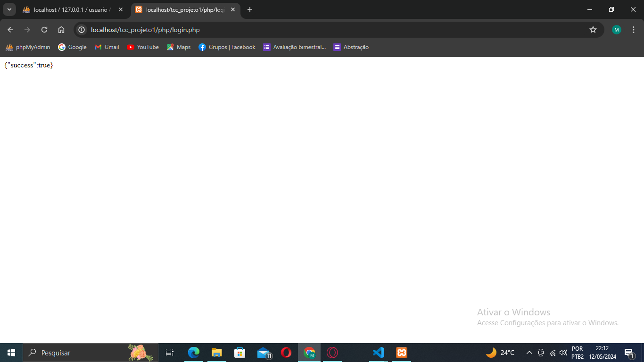Open the Gmail bookmark
This screenshot has height=362, width=644.
click(107, 47)
